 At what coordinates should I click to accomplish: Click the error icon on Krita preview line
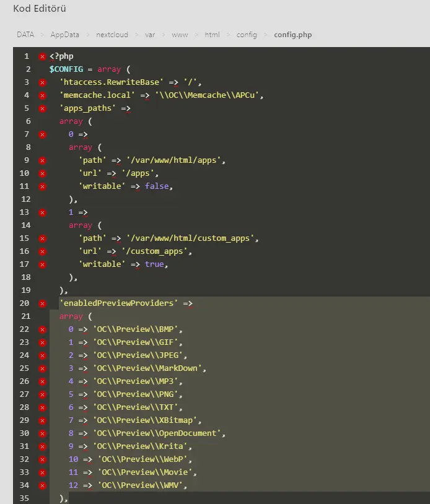point(42,447)
